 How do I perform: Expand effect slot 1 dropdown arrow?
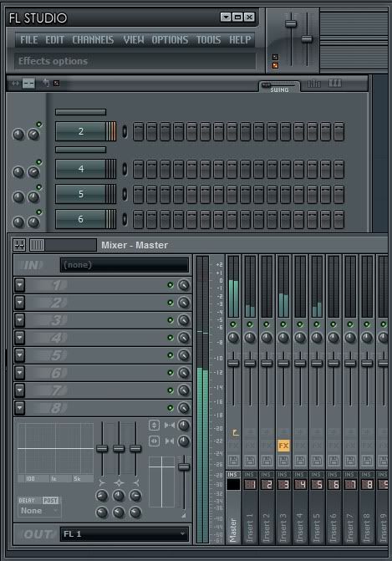pyautogui.click(x=20, y=285)
